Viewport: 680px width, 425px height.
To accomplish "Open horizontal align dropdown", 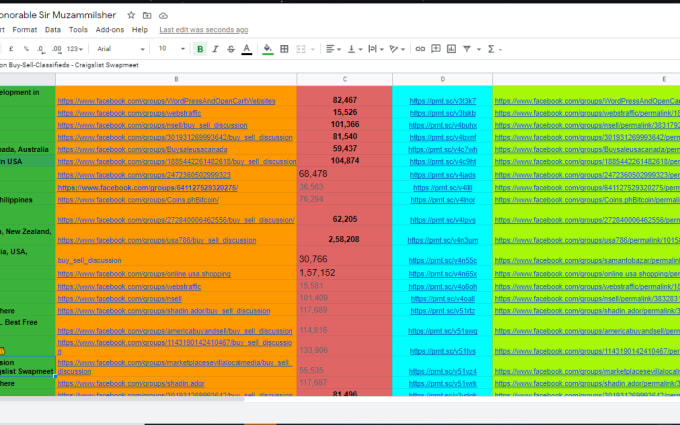I will pos(333,49).
